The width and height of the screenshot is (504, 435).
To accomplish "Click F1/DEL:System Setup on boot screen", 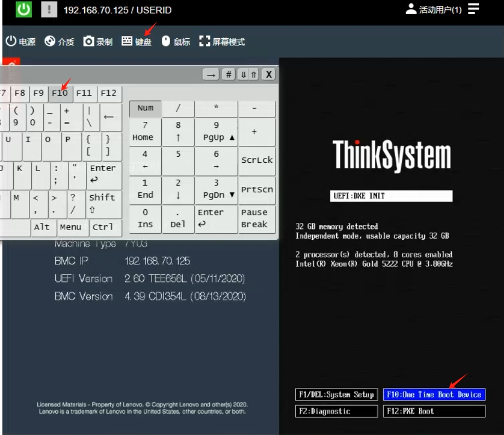I will click(x=336, y=395).
